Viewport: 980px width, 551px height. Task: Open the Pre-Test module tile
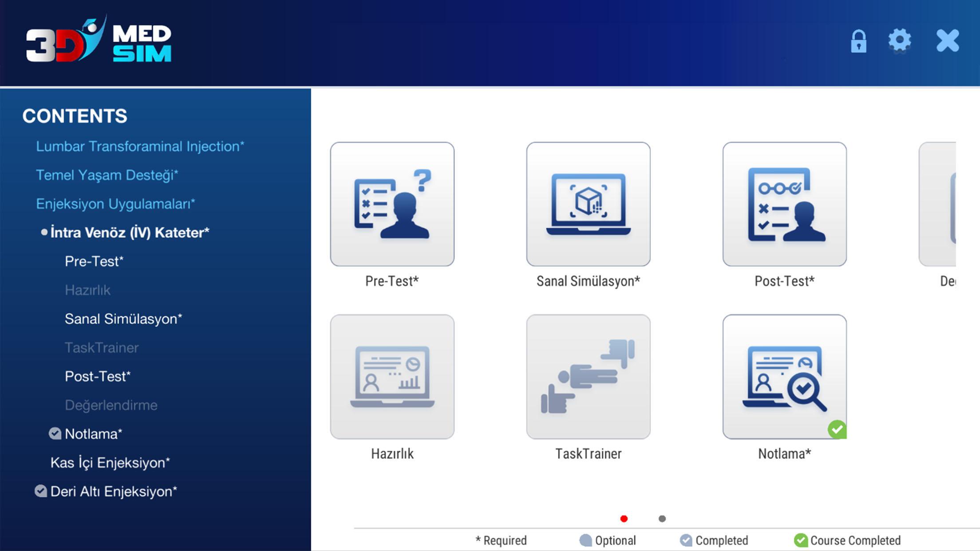(x=392, y=204)
